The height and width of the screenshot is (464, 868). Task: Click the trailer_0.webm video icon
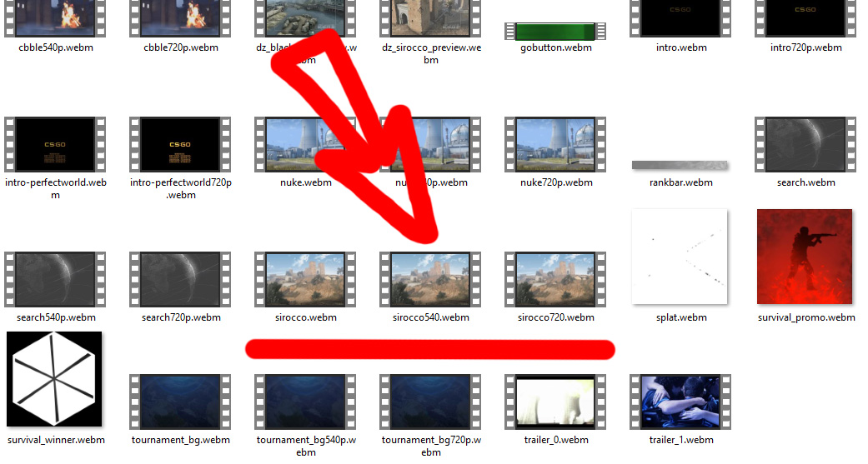coord(555,402)
